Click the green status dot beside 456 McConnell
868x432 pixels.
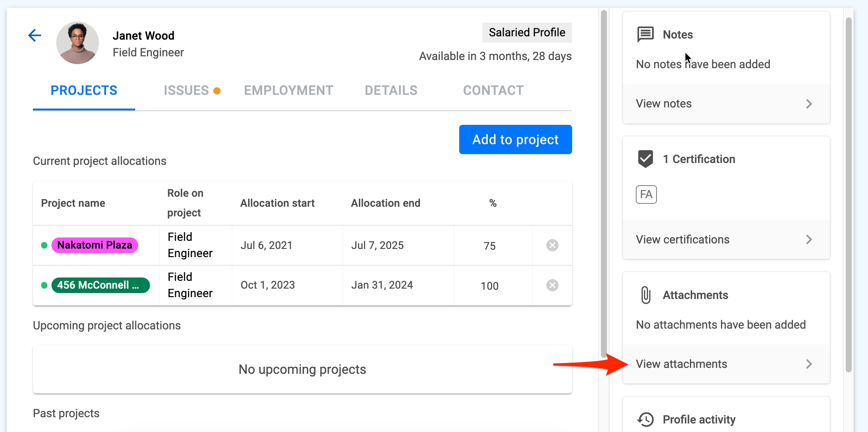click(44, 285)
